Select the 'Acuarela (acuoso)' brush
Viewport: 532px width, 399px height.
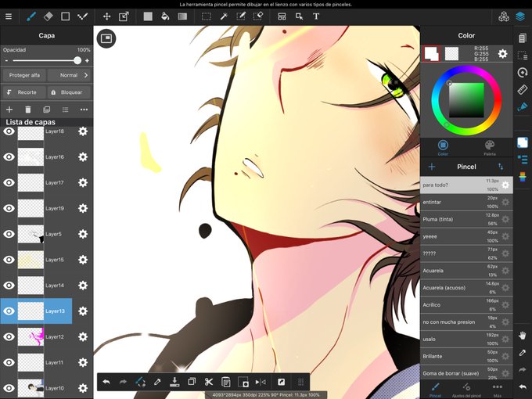[466, 288]
